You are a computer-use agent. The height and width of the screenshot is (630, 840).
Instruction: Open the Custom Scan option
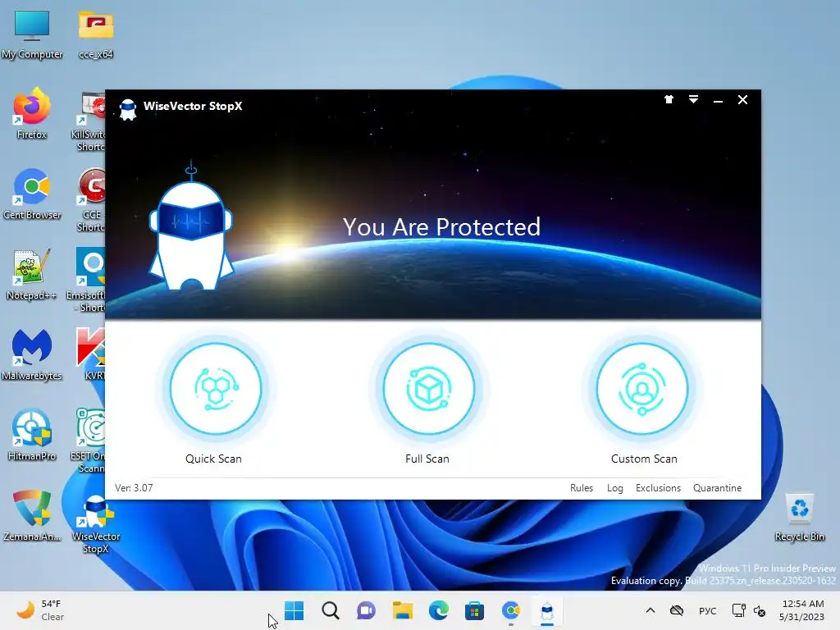[x=641, y=388]
